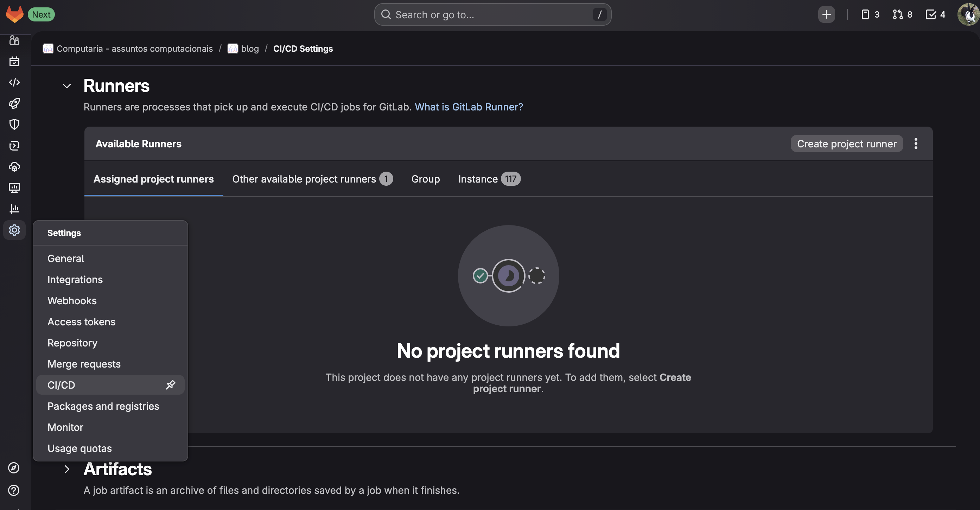
Task: Open the Plan calendar icon in sidebar
Action: click(x=14, y=61)
